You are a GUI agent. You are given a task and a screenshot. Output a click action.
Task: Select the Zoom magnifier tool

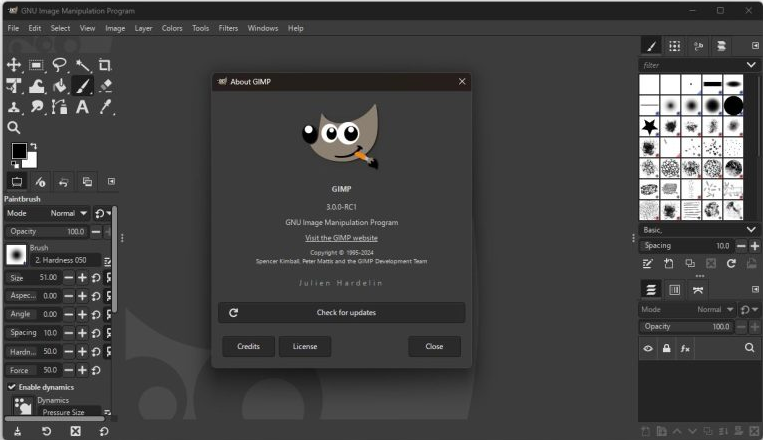14,128
